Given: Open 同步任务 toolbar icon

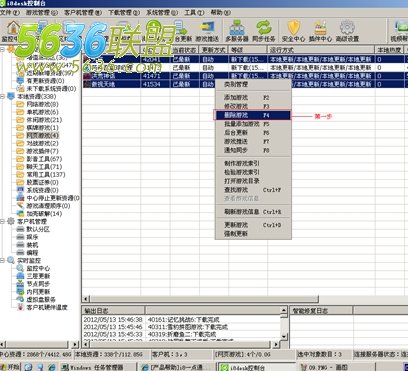Looking at the screenshot, I should [264, 31].
